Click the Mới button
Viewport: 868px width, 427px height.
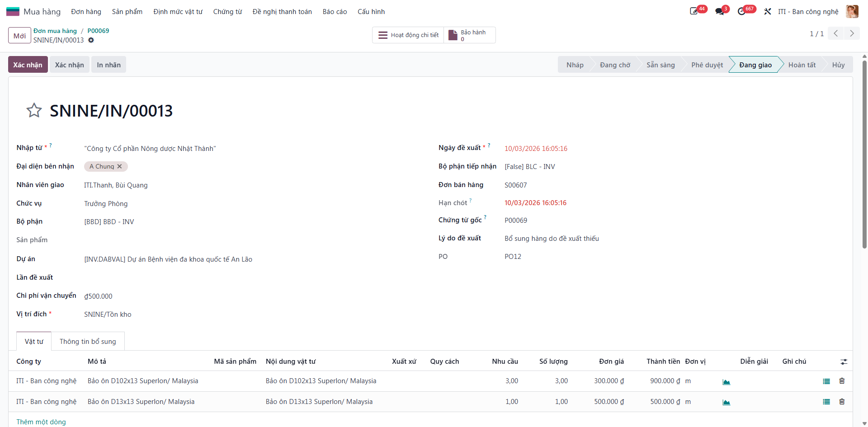pos(19,36)
